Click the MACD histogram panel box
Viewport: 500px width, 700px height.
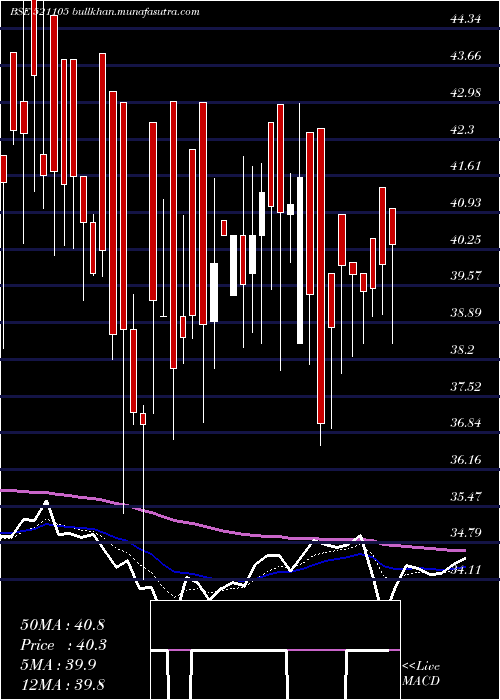point(275,650)
